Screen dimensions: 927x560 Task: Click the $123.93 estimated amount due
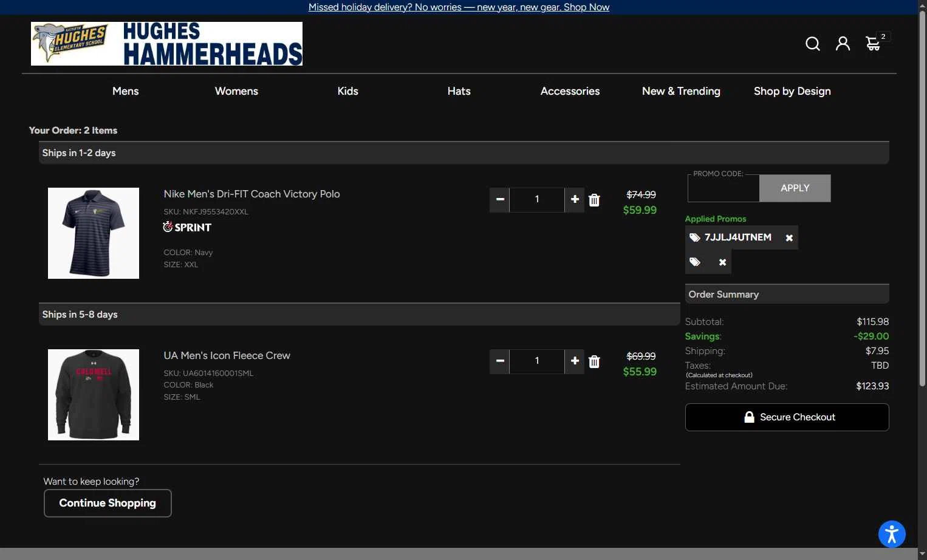tap(872, 386)
